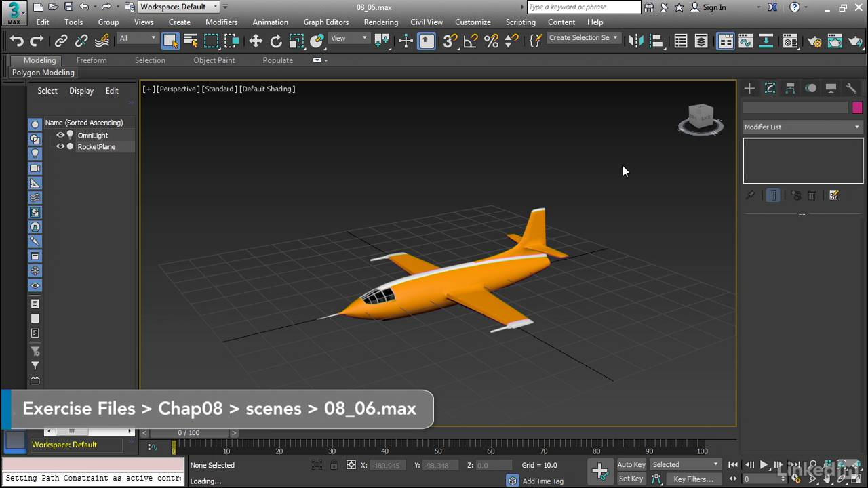Screen dimensions: 868x488
Task: Enable Auto Key animation mode
Action: tap(631, 465)
